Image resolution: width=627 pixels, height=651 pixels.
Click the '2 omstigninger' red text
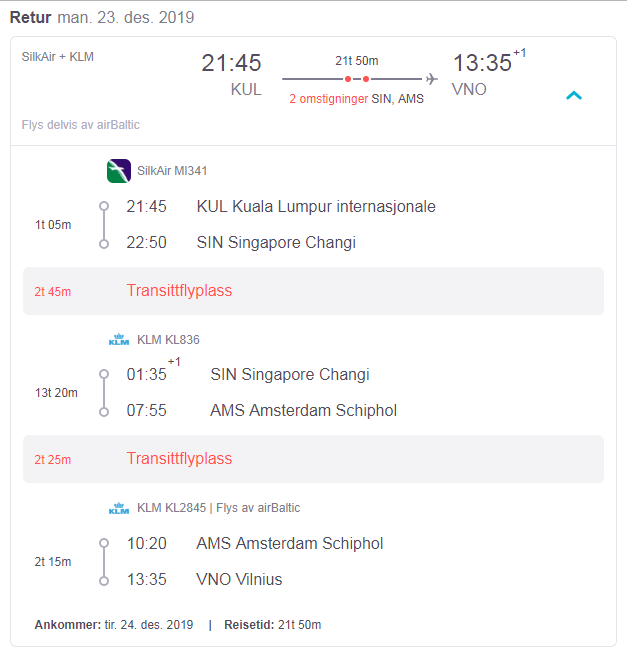tap(328, 99)
